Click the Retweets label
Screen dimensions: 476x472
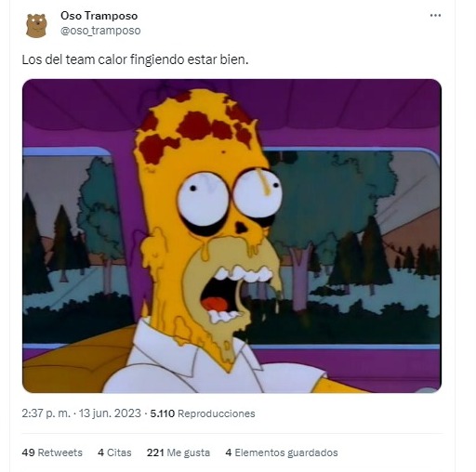[x=60, y=452]
